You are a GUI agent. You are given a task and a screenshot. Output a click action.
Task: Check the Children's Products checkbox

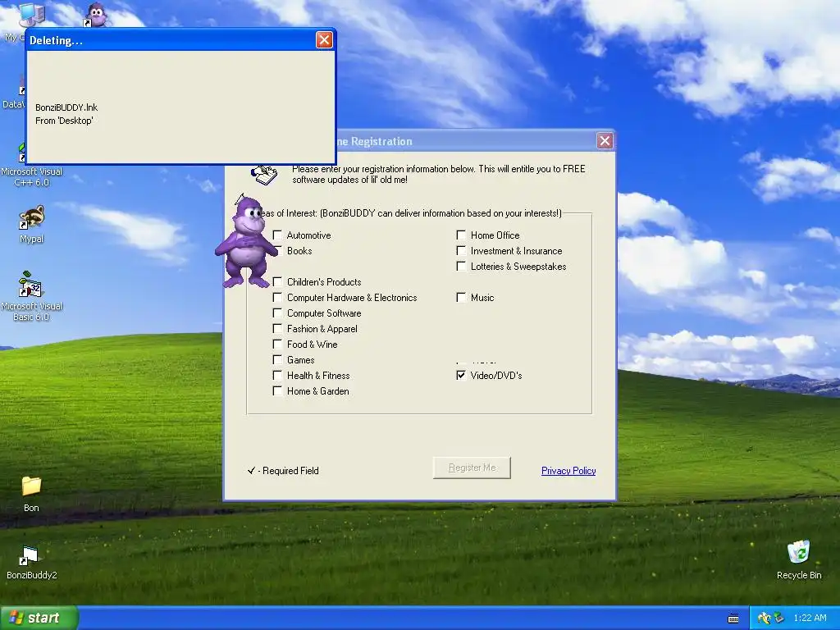(x=277, y=281)
